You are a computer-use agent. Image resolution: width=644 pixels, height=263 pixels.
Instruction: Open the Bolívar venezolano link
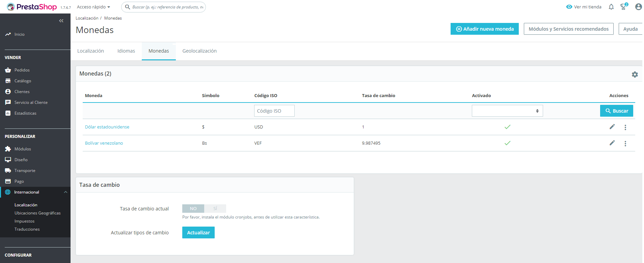104,143
